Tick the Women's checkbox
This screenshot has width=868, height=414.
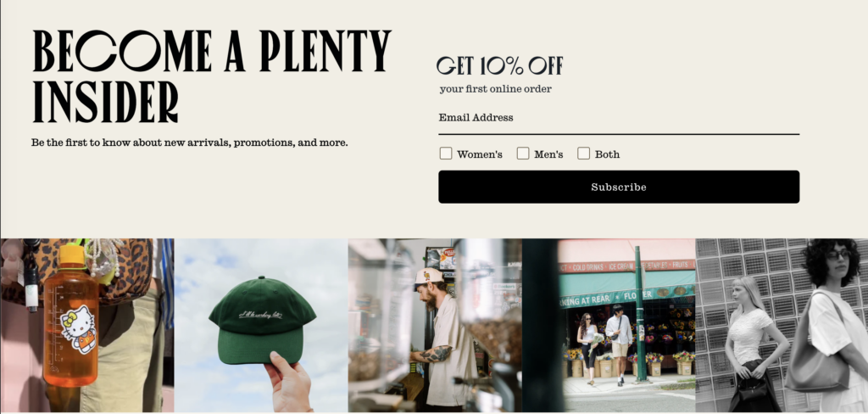(446, 154)
